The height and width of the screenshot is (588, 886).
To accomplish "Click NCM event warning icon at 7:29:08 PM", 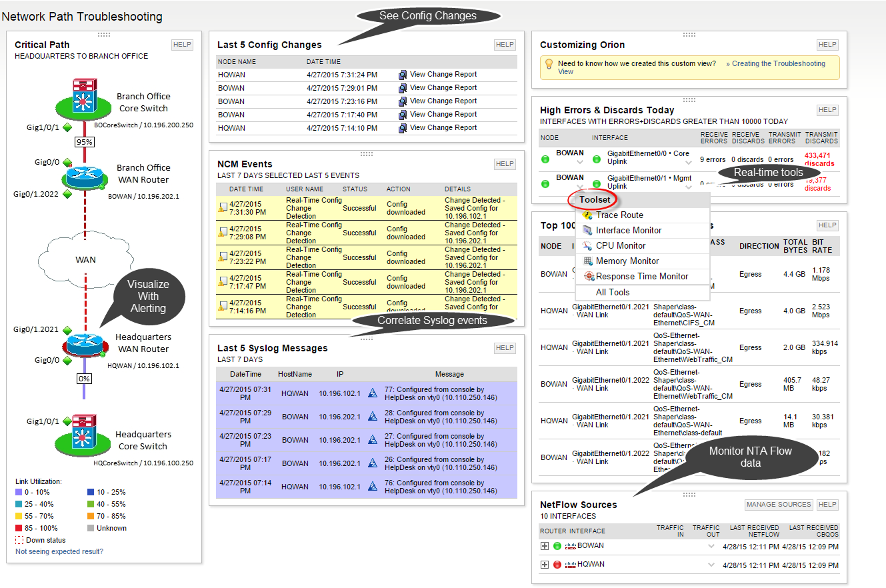I will pos(223,233).
